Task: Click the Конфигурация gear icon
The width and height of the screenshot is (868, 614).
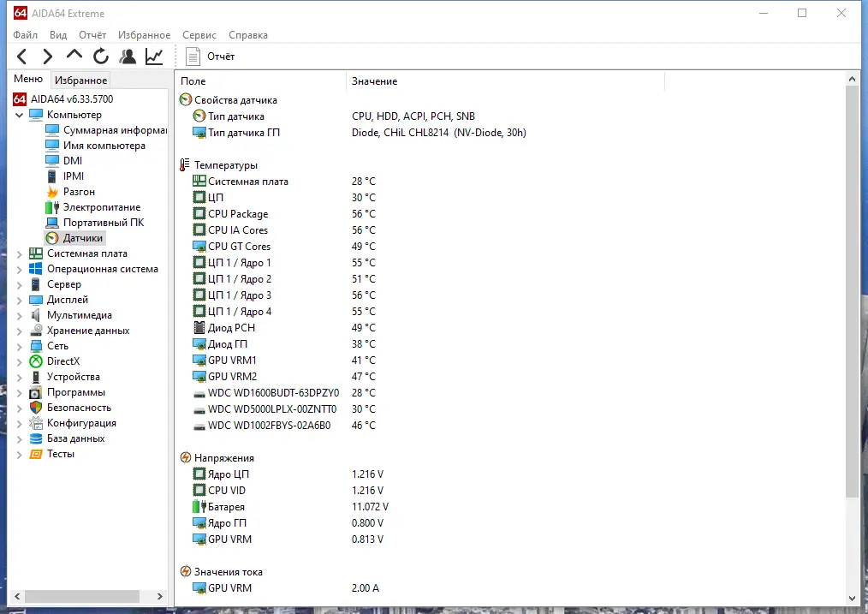Action: pyautogui.click(x=36, y=423)
